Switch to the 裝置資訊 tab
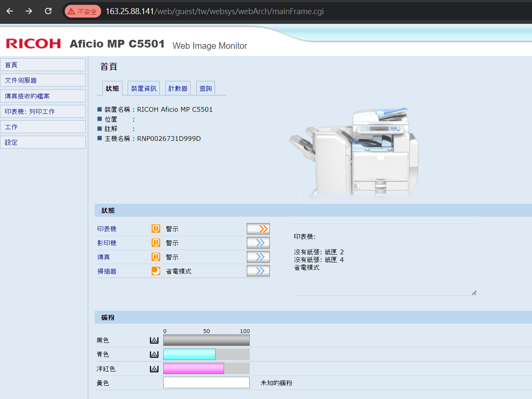Screen dimensions: 532x399 point(144,88)
